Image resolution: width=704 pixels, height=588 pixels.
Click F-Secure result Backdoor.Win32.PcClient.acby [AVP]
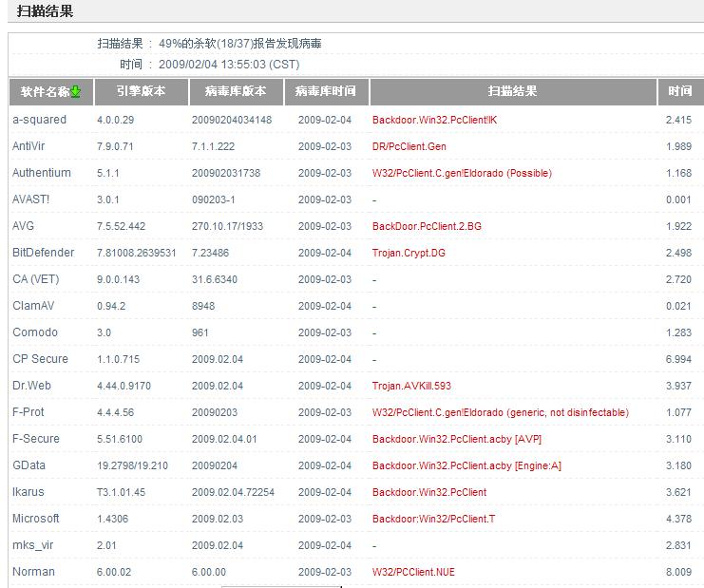(457, 439)
